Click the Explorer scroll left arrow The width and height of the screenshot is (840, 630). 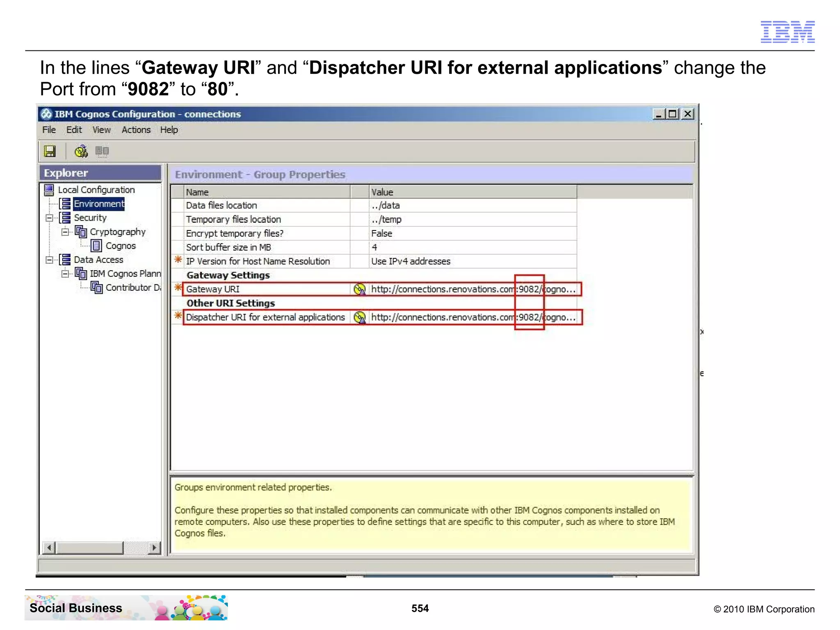click(x=49, y=548)
